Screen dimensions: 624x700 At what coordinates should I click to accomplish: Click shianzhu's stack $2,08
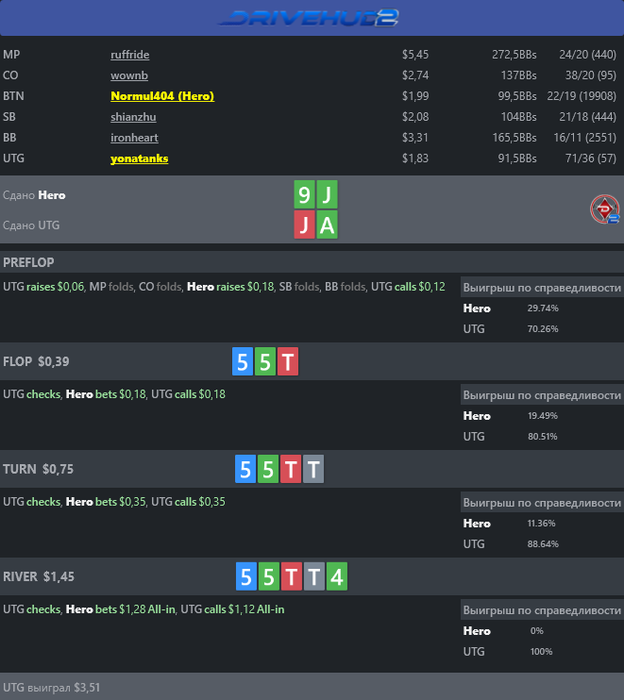[x=415, y=117]
